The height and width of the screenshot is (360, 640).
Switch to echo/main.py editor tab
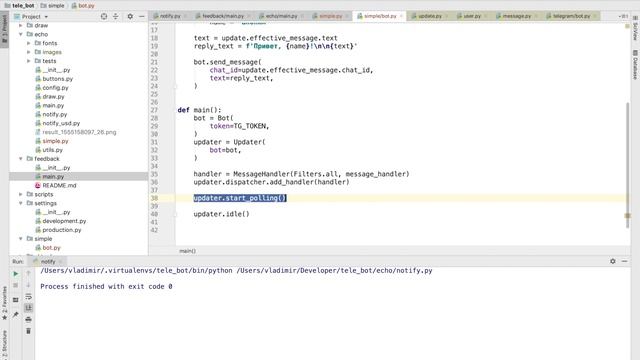click(x=281, y=16)
